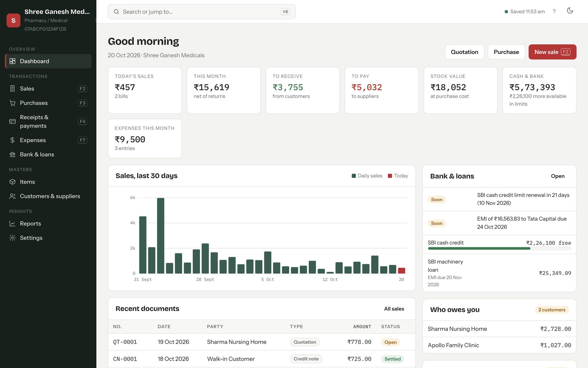This screenshot has width=588, height=368.
Task: Click Sharma Nursing Home ₹2,728.00 row
Action: point(499,329)
